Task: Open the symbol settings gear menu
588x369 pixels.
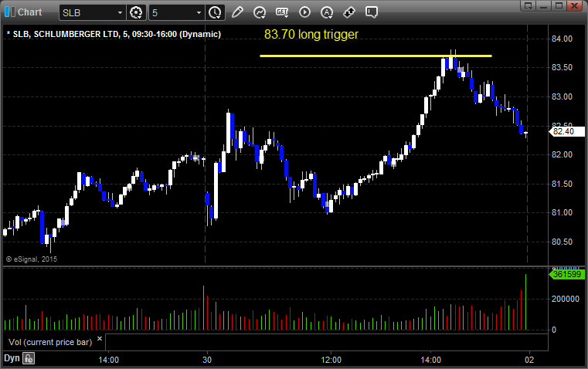Action: click(136, 12)
